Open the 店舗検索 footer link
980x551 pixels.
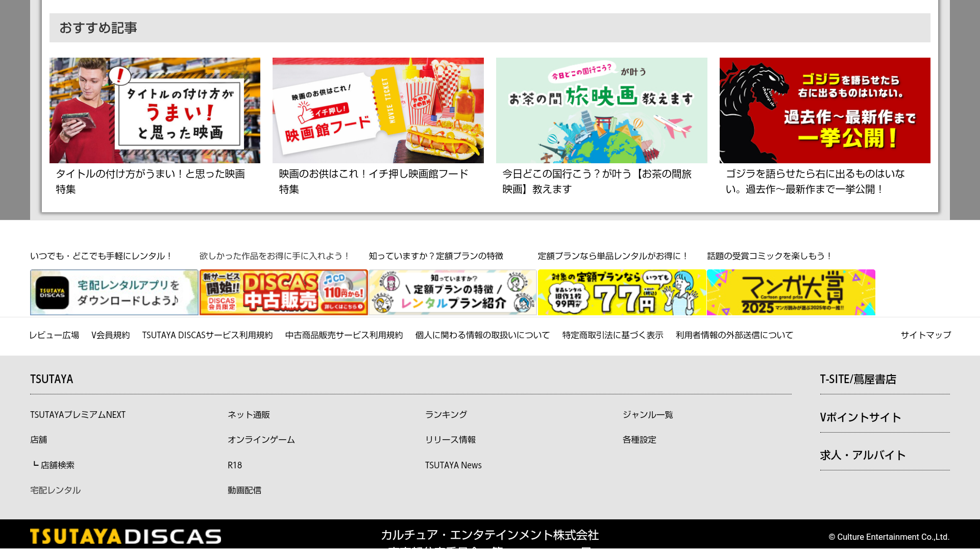[57, 465]
